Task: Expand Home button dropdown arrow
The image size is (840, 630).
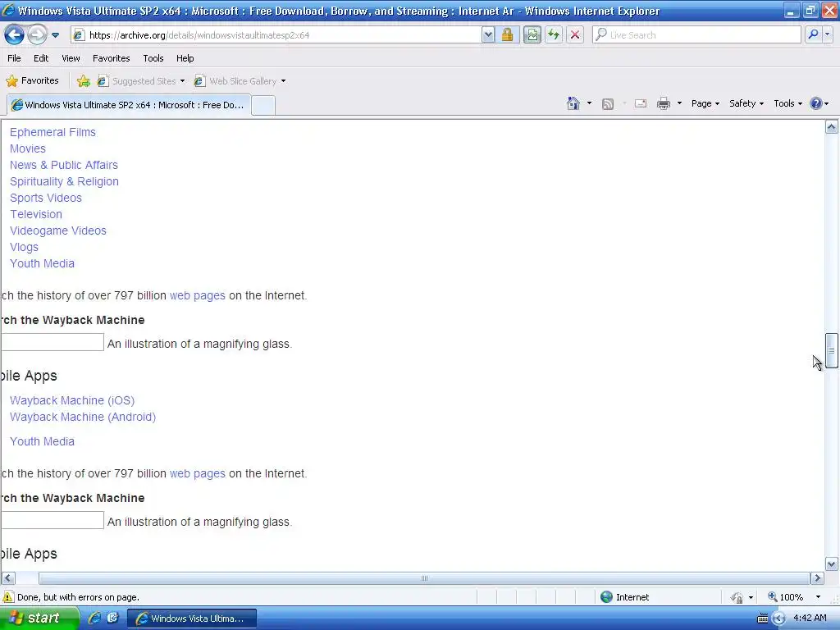Action: [x=589, y=103]
